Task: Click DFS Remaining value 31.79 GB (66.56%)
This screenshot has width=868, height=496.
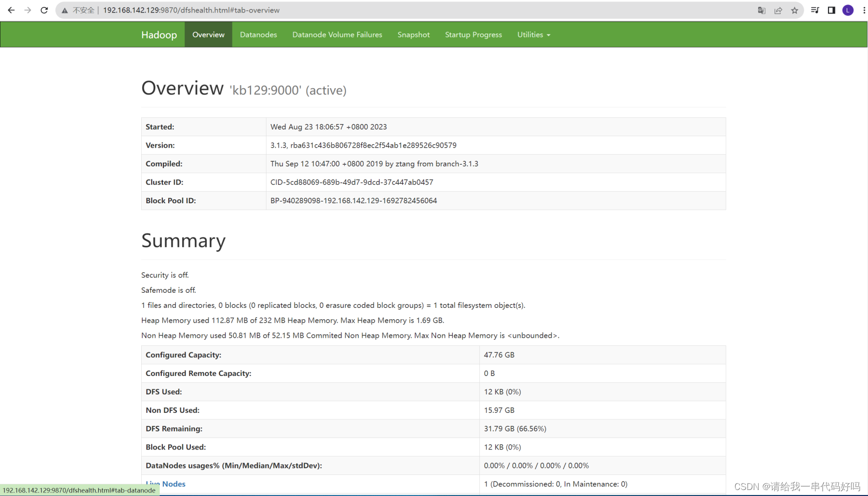Action: (x=515, y=429)
